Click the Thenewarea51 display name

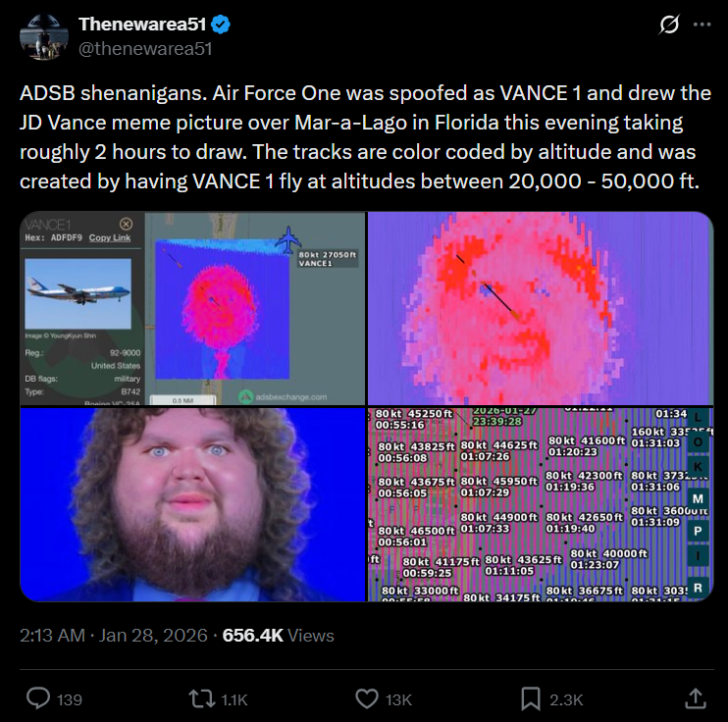tap(142, 25)
